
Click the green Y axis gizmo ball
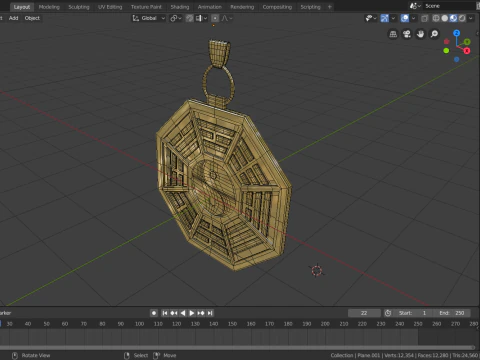[467, 42]
